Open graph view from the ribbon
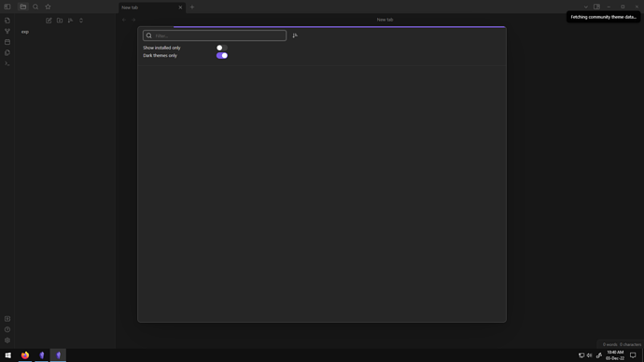 (7, 31)
